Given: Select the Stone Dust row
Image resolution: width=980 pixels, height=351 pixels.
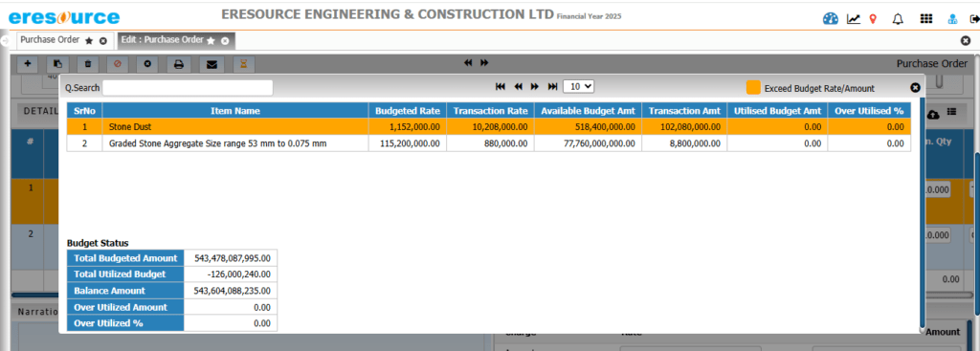Looking at the screenshot, I should point(489,127).
